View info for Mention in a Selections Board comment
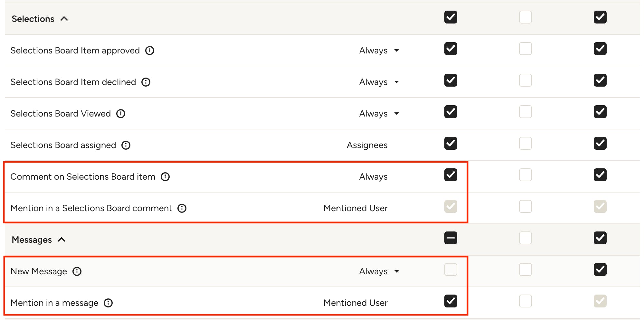 click(182, 208)
